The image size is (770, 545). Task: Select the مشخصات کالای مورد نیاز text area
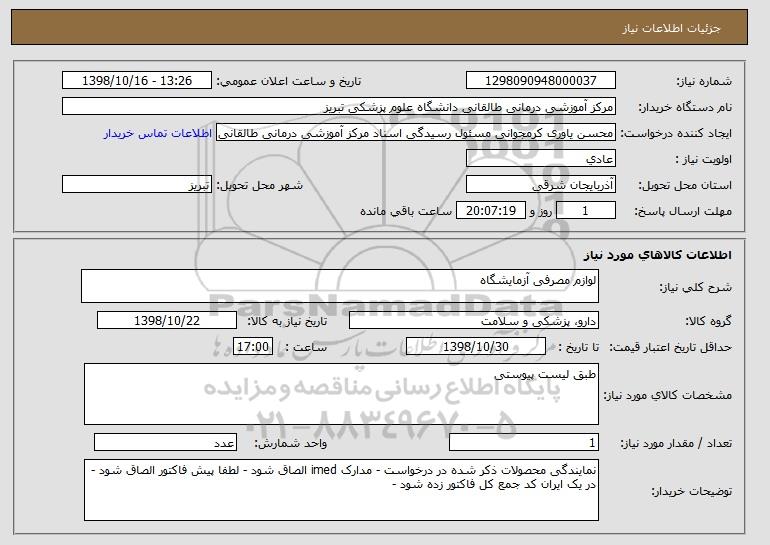[x=341, y=394]
